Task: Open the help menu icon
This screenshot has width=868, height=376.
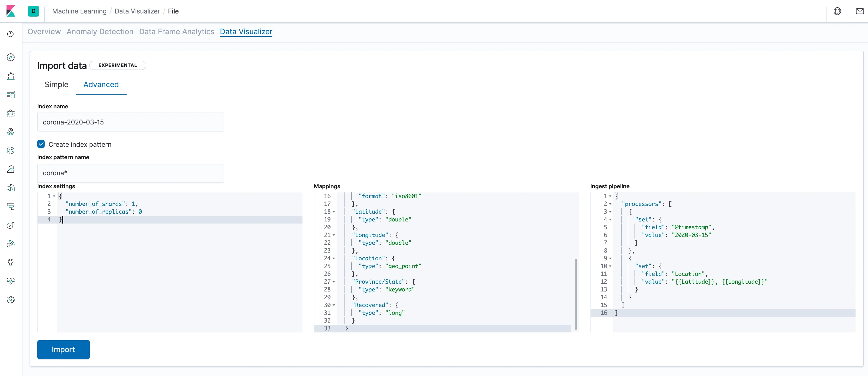Action: pyautogui.click(x=837, y=11)
